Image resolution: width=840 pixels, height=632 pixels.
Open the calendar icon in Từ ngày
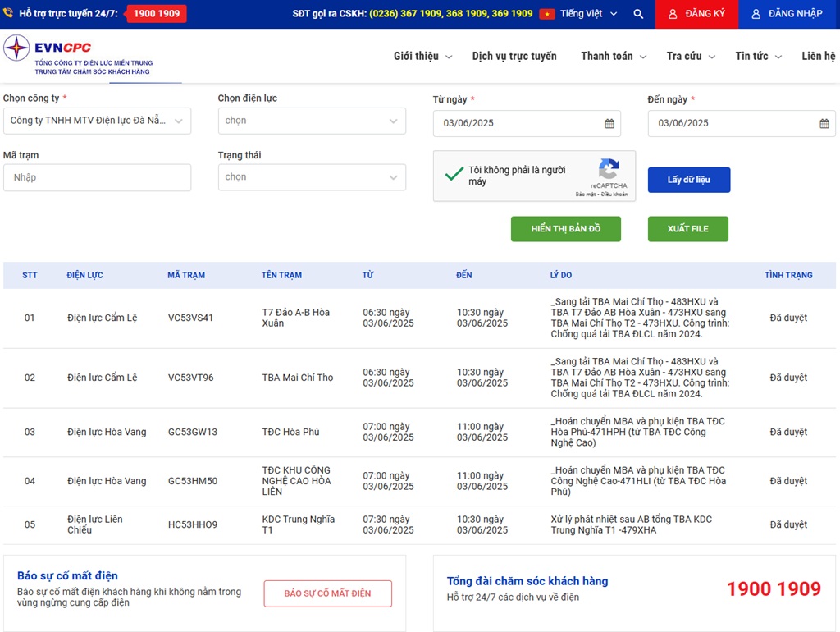pos(609,124)
